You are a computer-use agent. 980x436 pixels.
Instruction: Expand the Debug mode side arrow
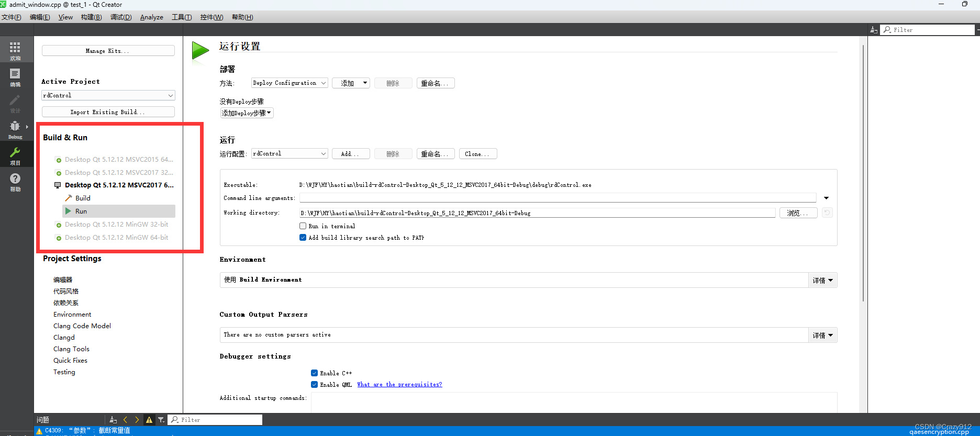click(x=27, y=127)
